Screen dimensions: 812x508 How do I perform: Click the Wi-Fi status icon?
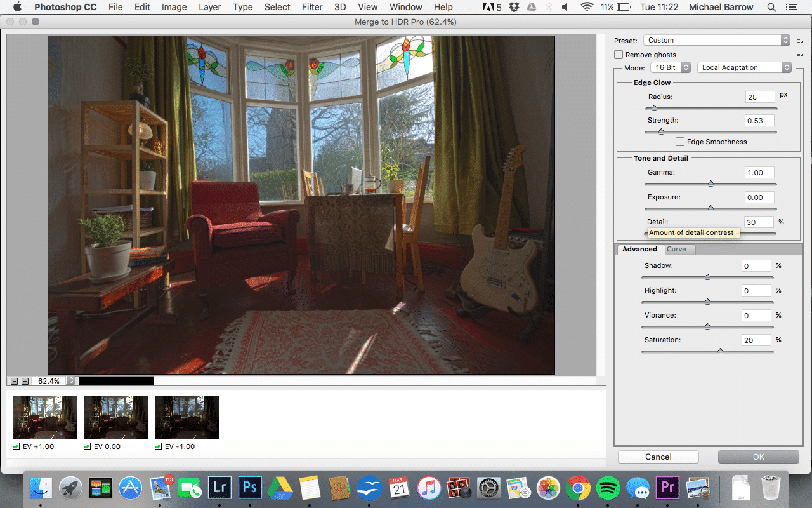(x=587, y=7)
